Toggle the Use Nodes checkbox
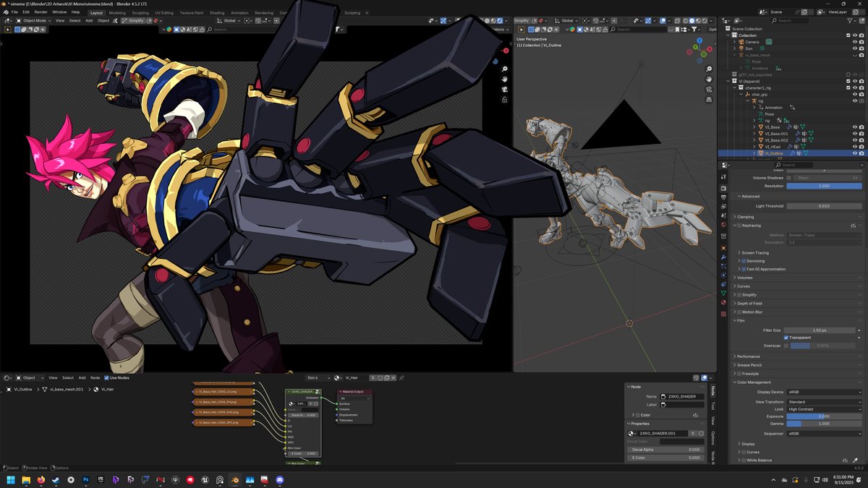Screen dimensions: 868x488 coord(106,377)
